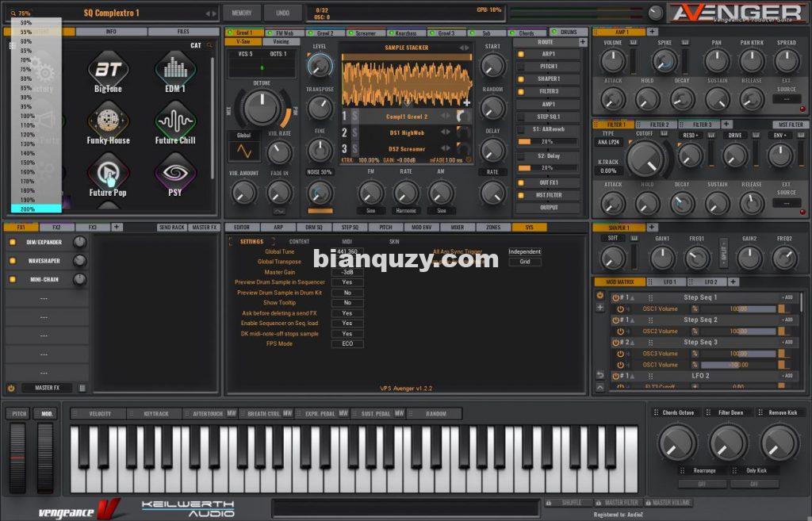This screenshot has height=521, width=812.
Task: Add an FX rack with plus beside FX3
Action: pyautogui.click(x=117, y=227)
